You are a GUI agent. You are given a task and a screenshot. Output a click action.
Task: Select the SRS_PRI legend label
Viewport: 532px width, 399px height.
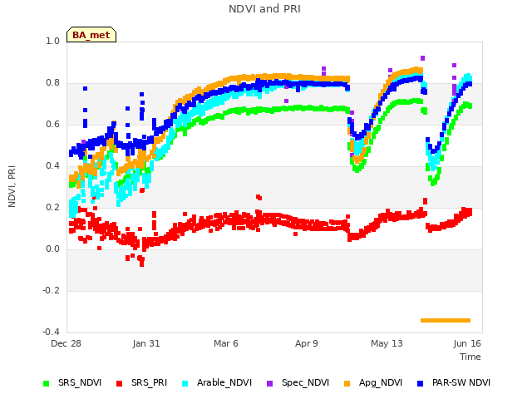pos(150,382)
